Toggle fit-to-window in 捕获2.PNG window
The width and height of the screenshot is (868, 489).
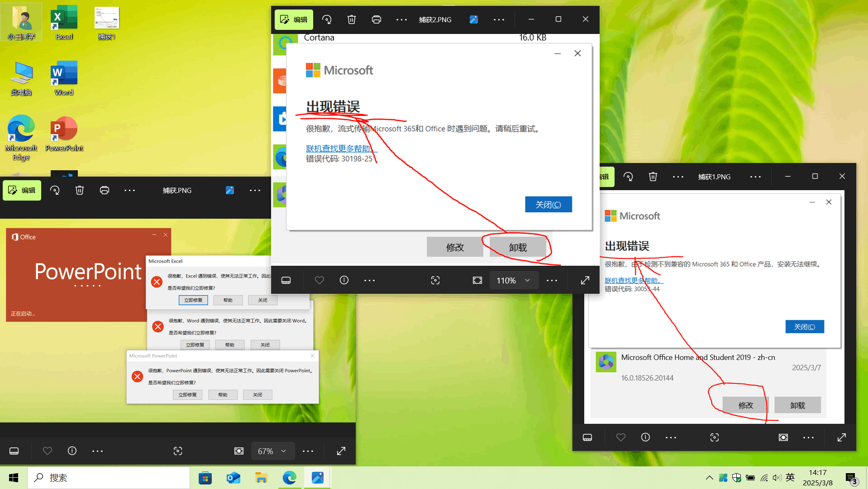(477, 280)
